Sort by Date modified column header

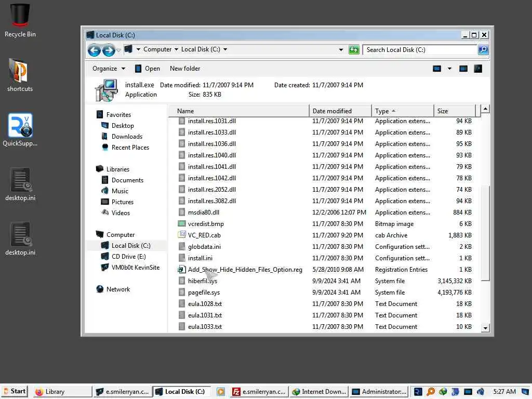pos(340,111)
